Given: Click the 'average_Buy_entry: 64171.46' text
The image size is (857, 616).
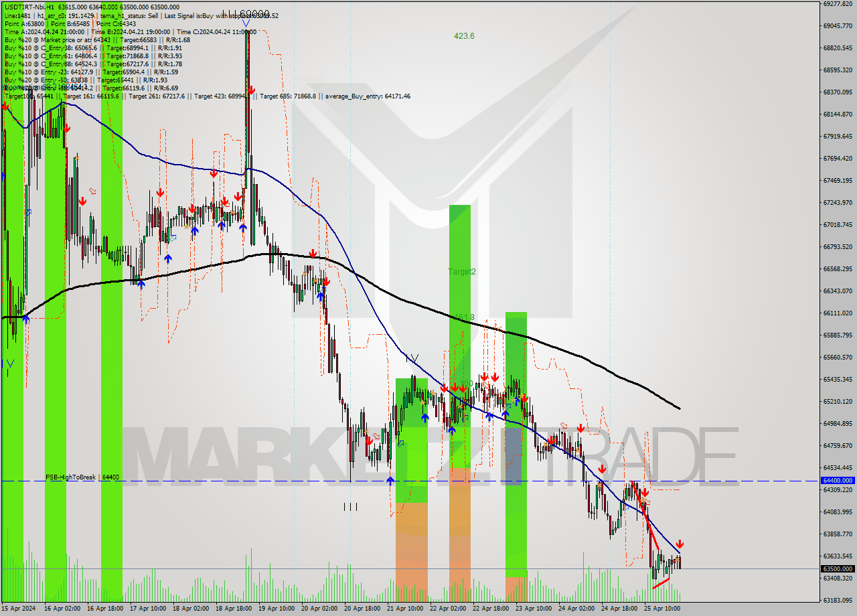Looking at the screenshot, I should tap(368, 96).
